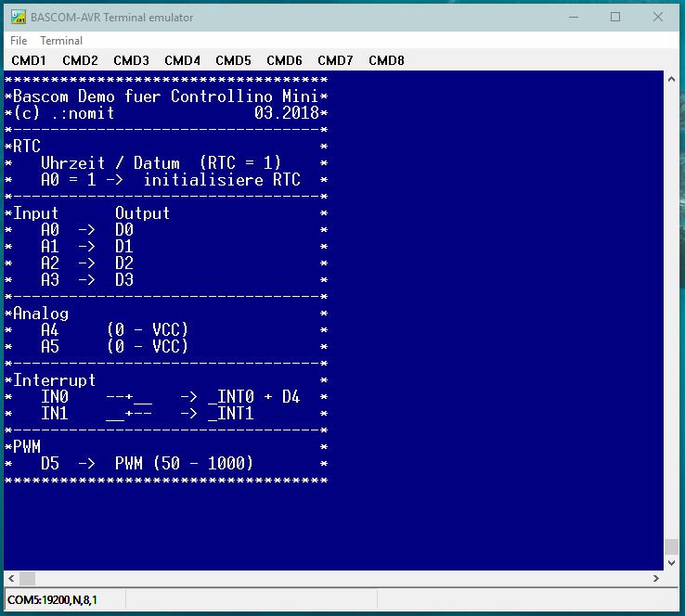Click the 'PWM' heading text

27,446
